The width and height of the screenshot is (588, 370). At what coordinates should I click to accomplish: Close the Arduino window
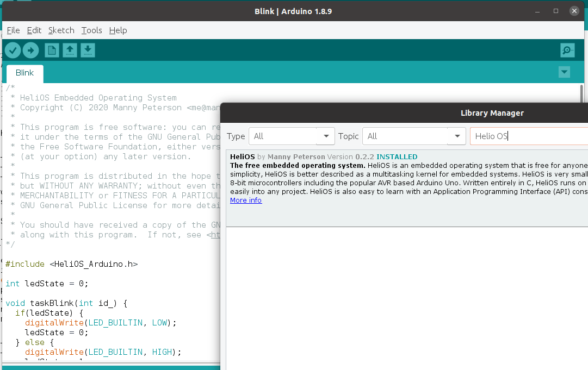point(574,11)
